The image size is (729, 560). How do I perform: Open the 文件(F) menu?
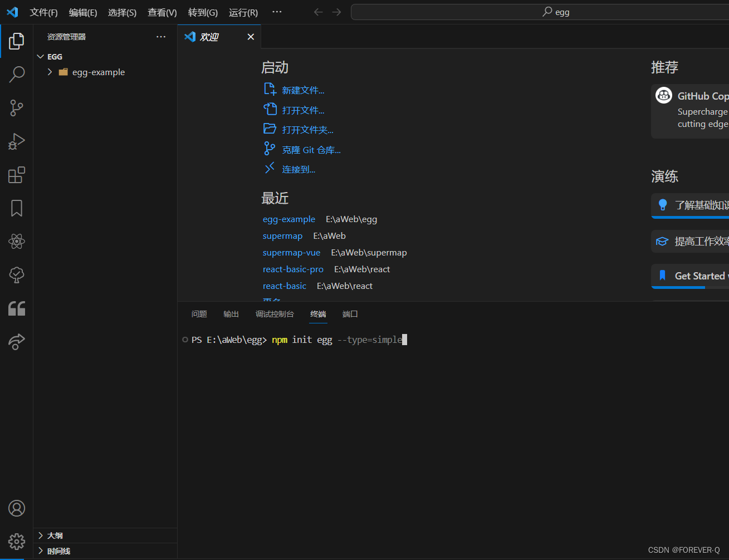pos(43,12)
